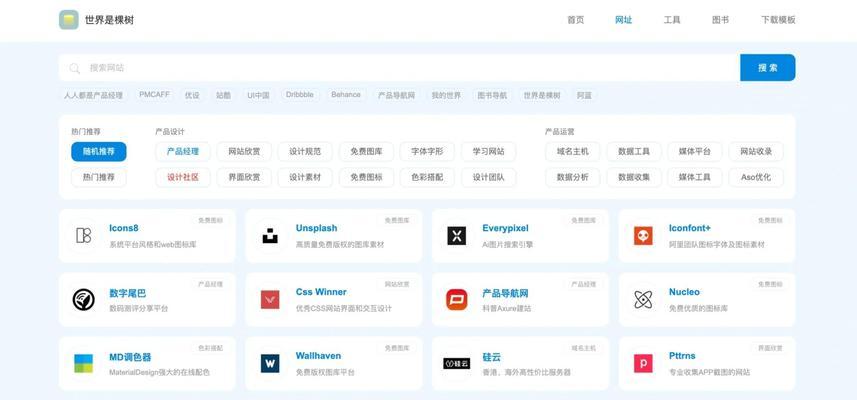Viewport: 857px width, 400px height.
Task: Select the 随机推荐 filter button
Action: coord(99,151)
